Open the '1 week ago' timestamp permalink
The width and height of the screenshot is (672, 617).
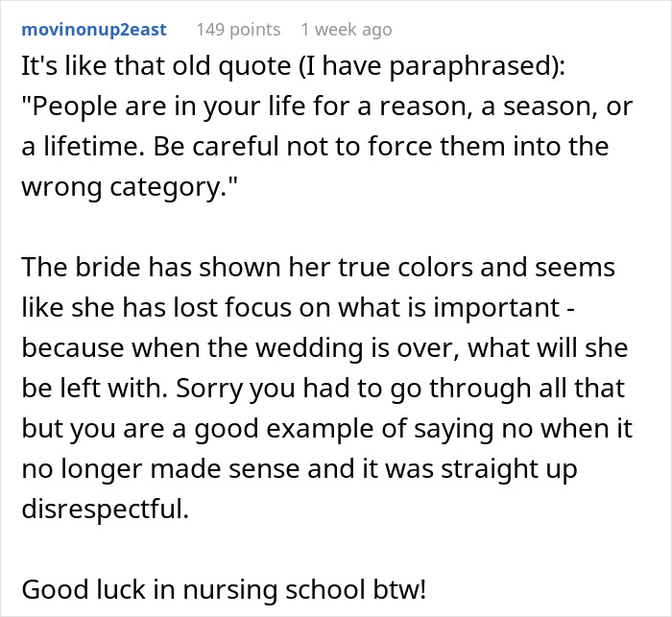346,30
